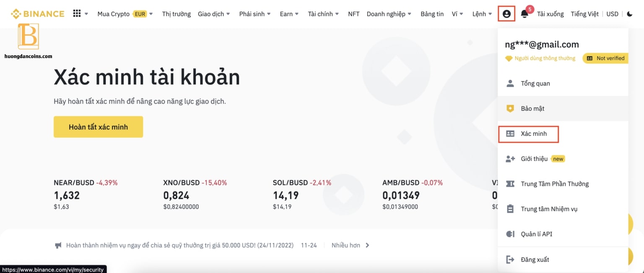Open Thị trường in navigation bar
This screenshot has height=273, width=644.
tap(177, 14)
